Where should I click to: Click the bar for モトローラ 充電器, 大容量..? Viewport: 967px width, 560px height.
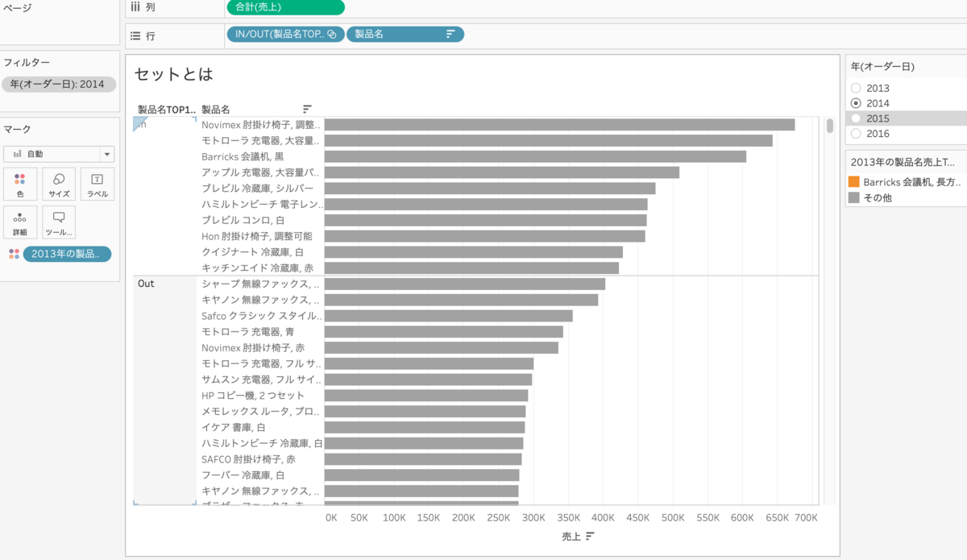pyautogui.click(x=548, y=140)
